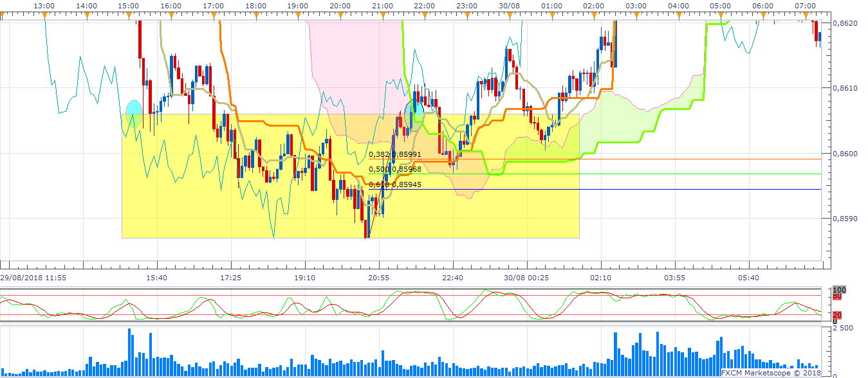Click the 0,8590 price axis label

click(844, 219)
